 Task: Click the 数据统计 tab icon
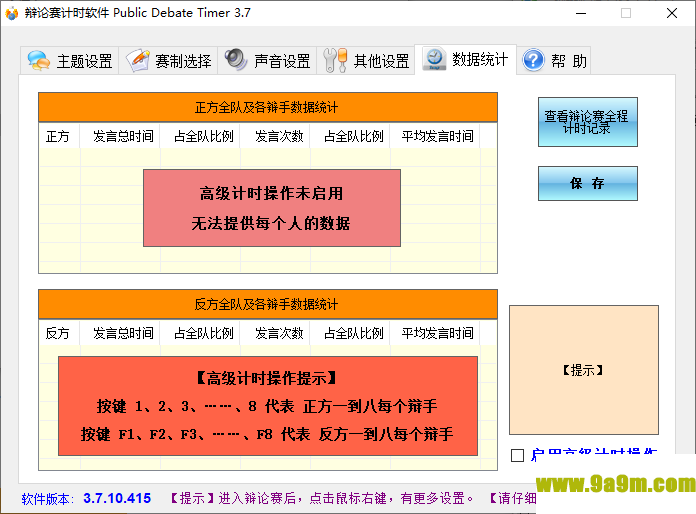click(x=435, y=60)
